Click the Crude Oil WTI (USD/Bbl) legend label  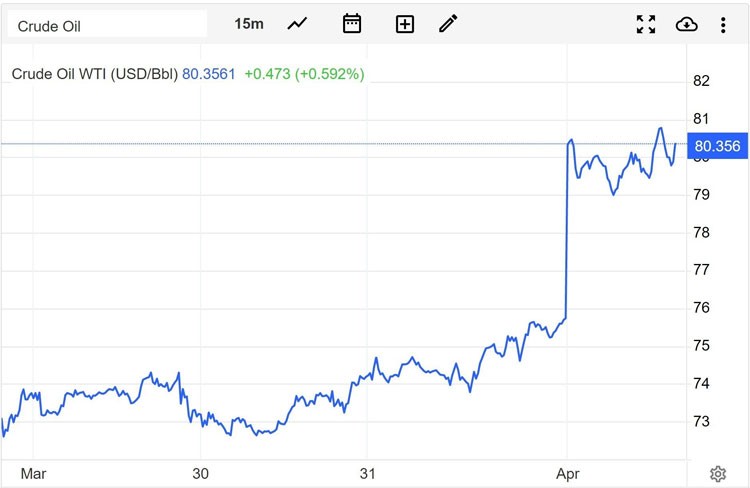(94, 73)
